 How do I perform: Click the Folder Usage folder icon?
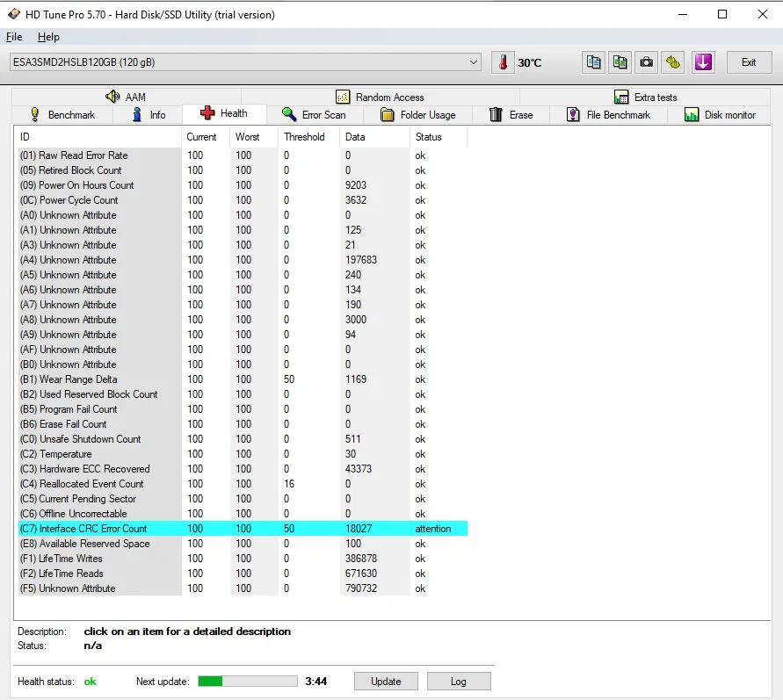tap(387, 115)
